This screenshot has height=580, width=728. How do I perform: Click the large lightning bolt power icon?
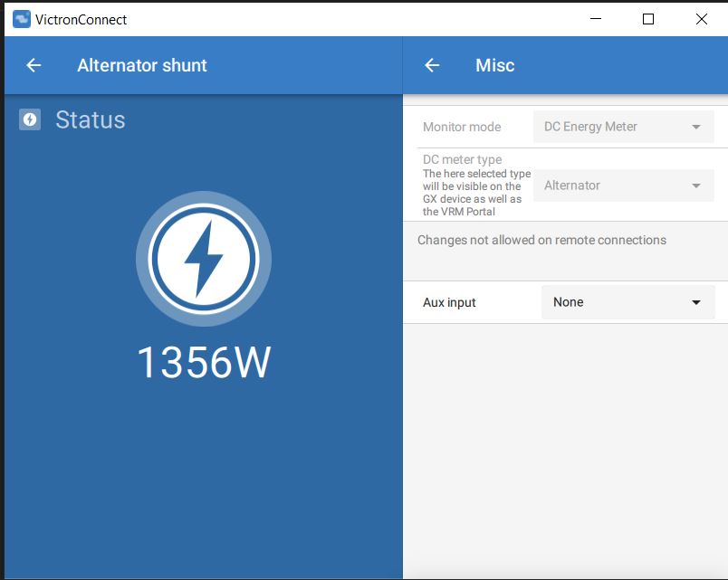click(x=204, y=259)
